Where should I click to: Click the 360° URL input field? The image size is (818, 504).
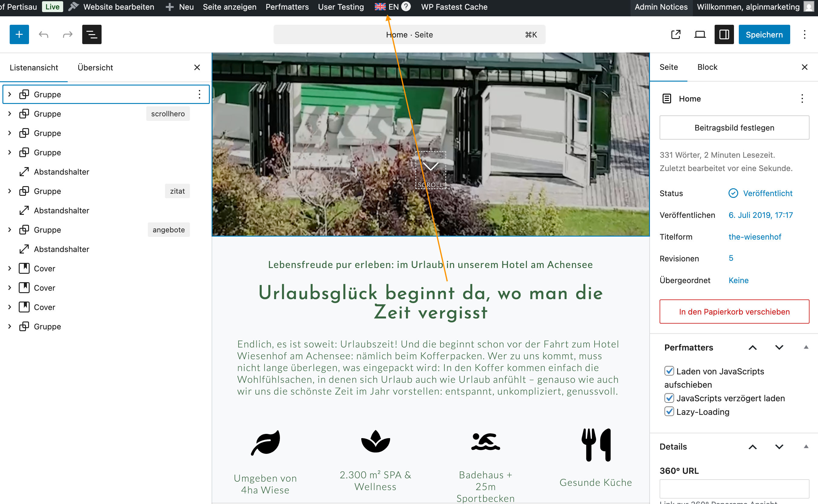734,489
